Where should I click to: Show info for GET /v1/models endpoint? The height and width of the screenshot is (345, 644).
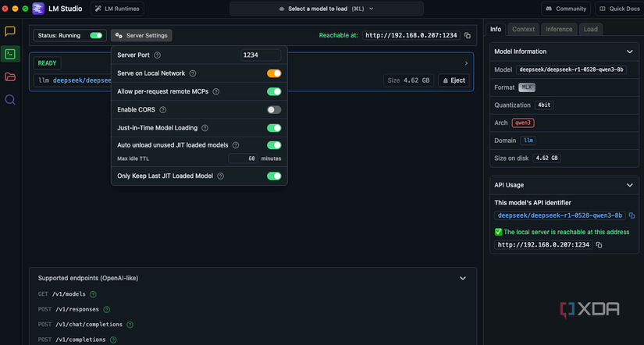[93, 294]
